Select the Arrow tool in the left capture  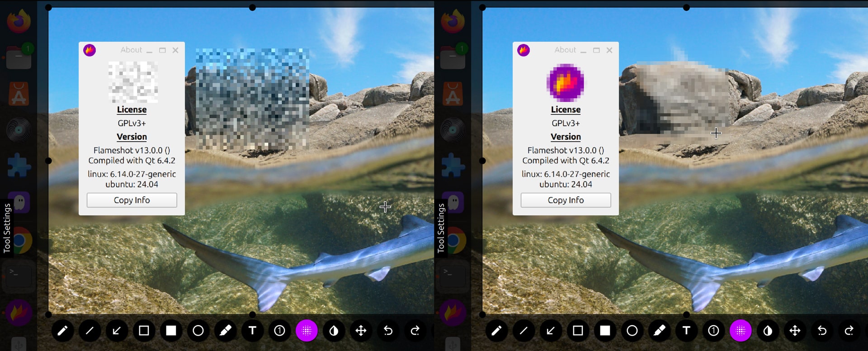117,331
